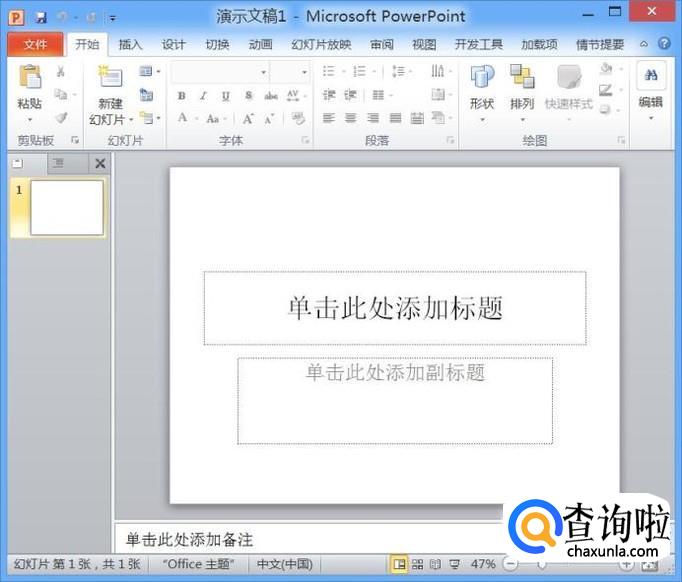
Task: Toggle Strikethrough formatting
Action: click(x=271, y=96)
